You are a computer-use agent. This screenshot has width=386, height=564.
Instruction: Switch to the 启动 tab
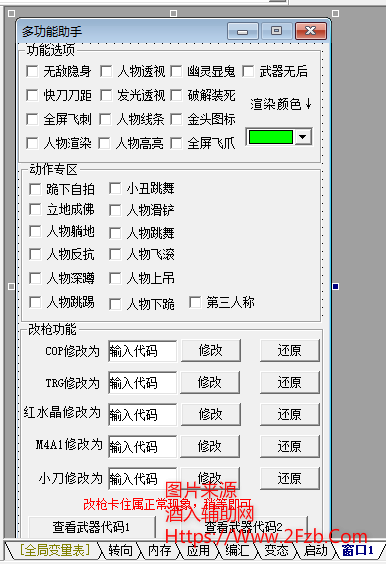click(x=315, y=550)
